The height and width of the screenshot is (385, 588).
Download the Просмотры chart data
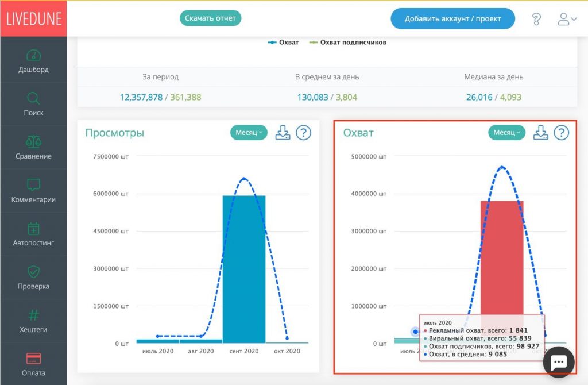[x=283, y=133]
